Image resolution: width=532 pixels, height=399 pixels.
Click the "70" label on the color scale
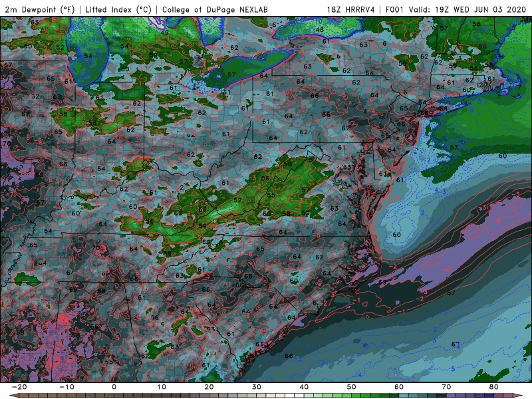pyautogui.click(x=446, y=387)
